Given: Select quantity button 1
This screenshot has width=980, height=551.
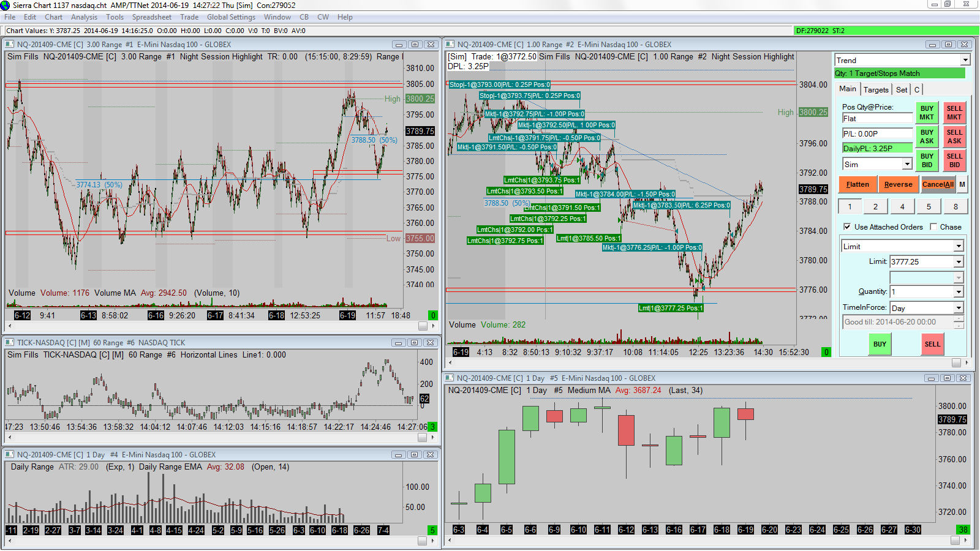Looking at the screenshot, I should point(850,206).
